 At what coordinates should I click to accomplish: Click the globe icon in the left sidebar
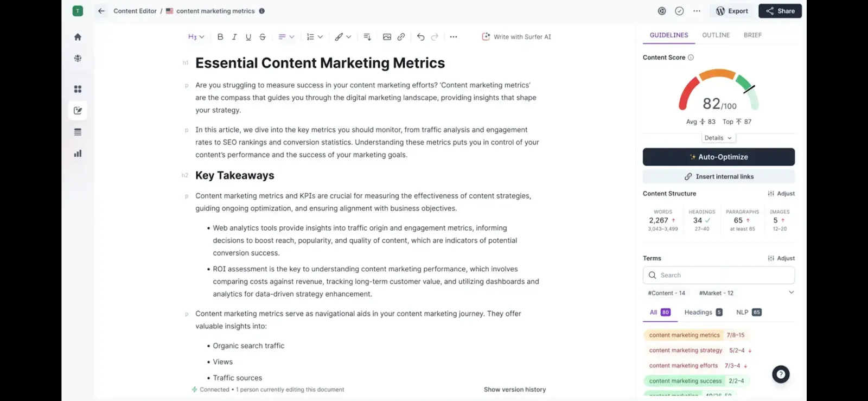click(78, 58)
